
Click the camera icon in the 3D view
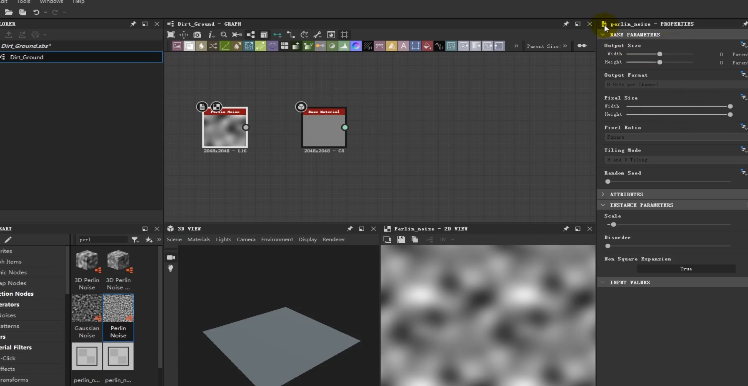pos(171,257)
